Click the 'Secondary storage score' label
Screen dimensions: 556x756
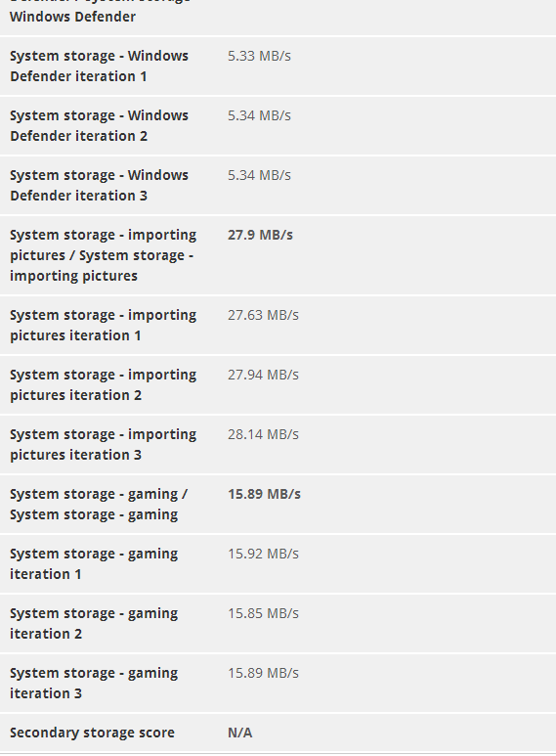pyautogui.click(x=92, y=733)
